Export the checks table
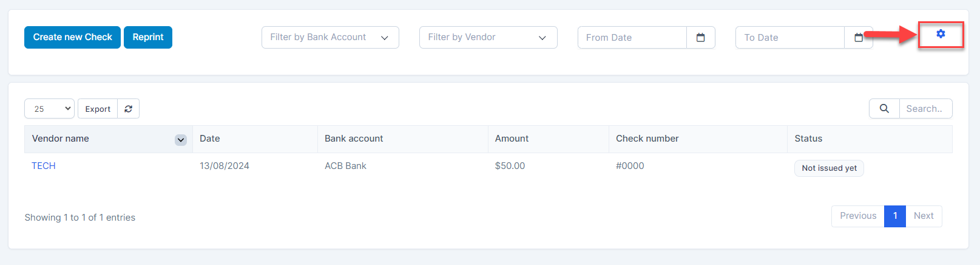The image size is (980, 265). coord(98,109)
